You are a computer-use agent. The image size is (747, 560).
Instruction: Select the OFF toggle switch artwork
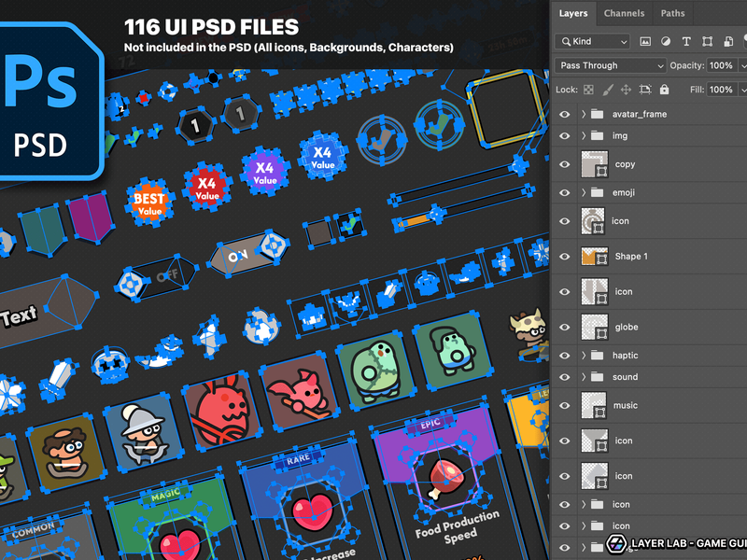point(156,278)
